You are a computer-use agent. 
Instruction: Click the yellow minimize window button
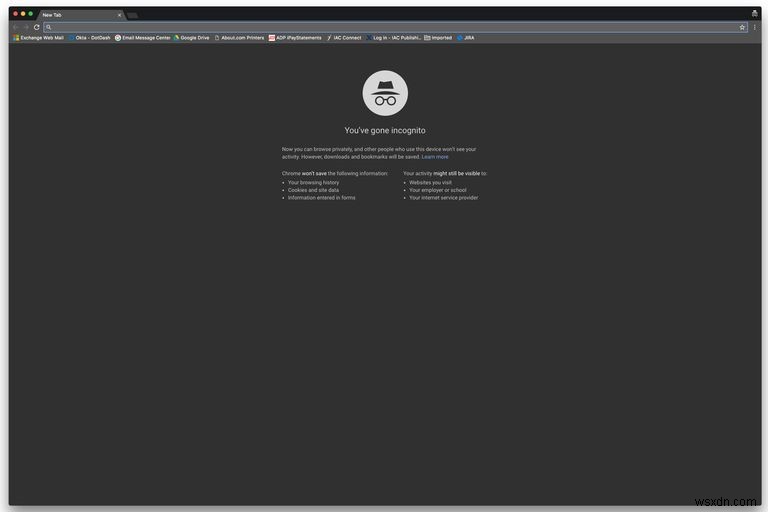pyautogui.click(x=23, y=14)
